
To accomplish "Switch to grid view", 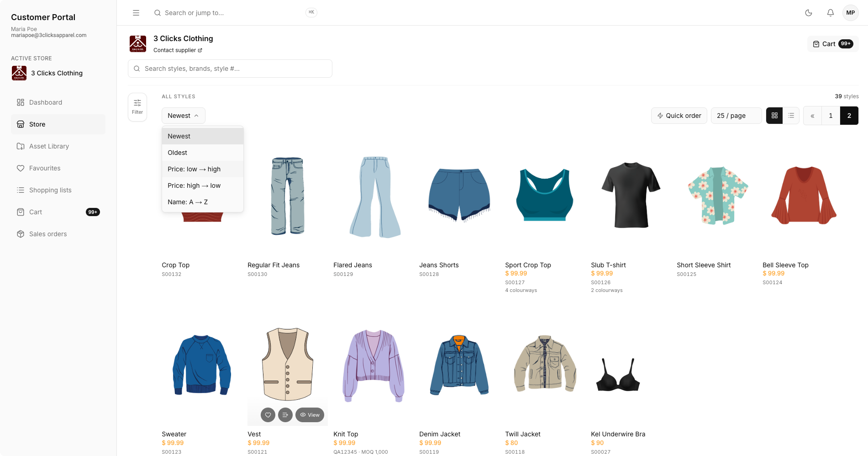I will (x=774, y=116).
